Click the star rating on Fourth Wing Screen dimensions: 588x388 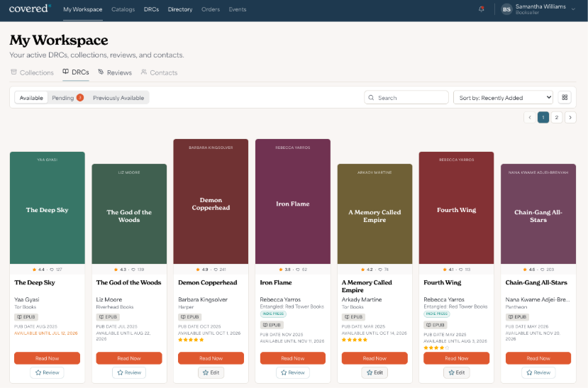pos(436,348)
